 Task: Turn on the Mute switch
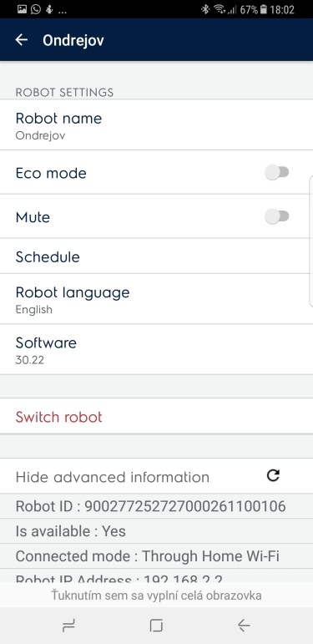277,216
